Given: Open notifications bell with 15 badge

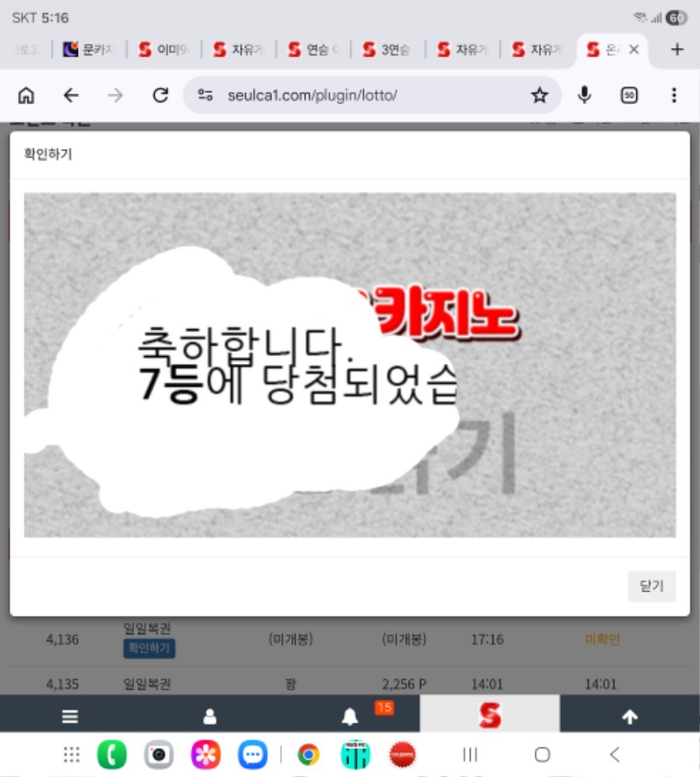Looking at the screenshot, I should click(x=351, y=717).
